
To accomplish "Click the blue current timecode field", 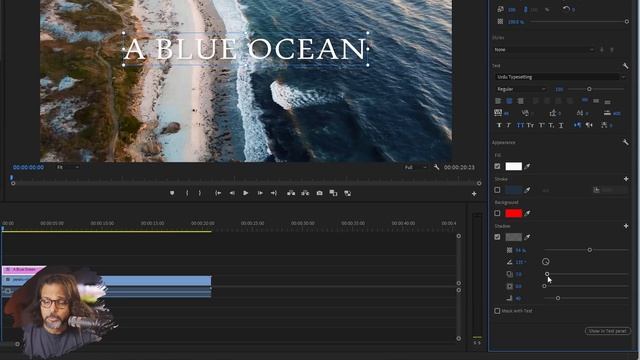I will point(28,167).
